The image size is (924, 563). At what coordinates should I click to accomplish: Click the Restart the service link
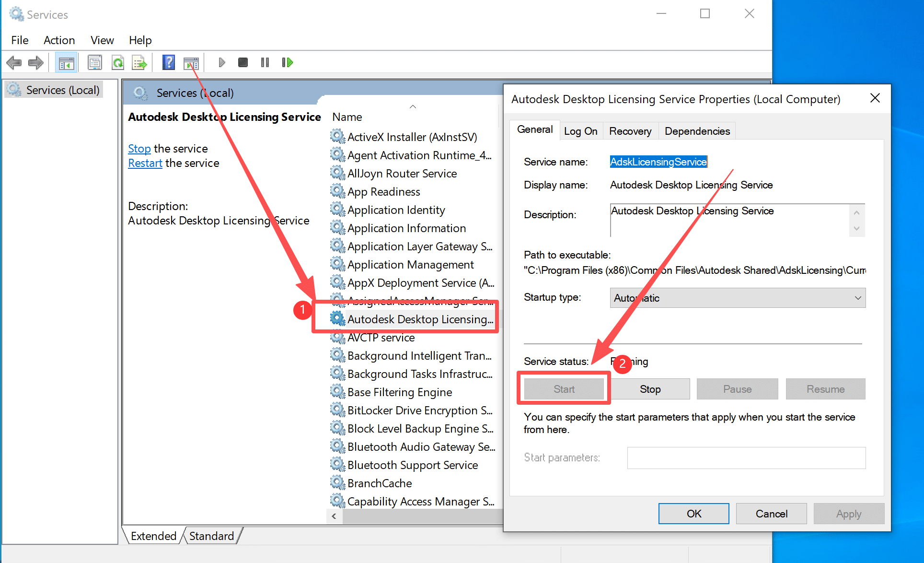click(x=145, y=163)
